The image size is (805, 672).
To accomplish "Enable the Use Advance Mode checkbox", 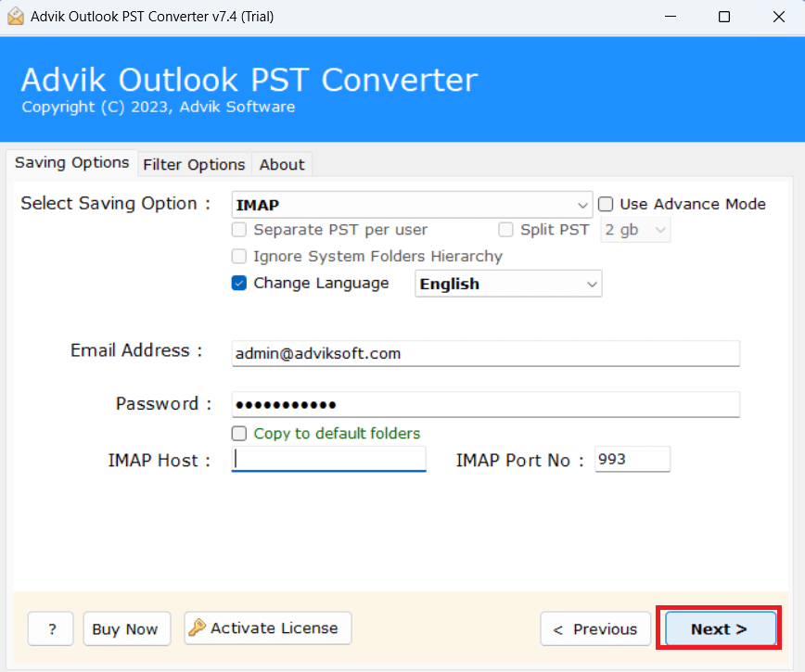I will coord(606,204).
